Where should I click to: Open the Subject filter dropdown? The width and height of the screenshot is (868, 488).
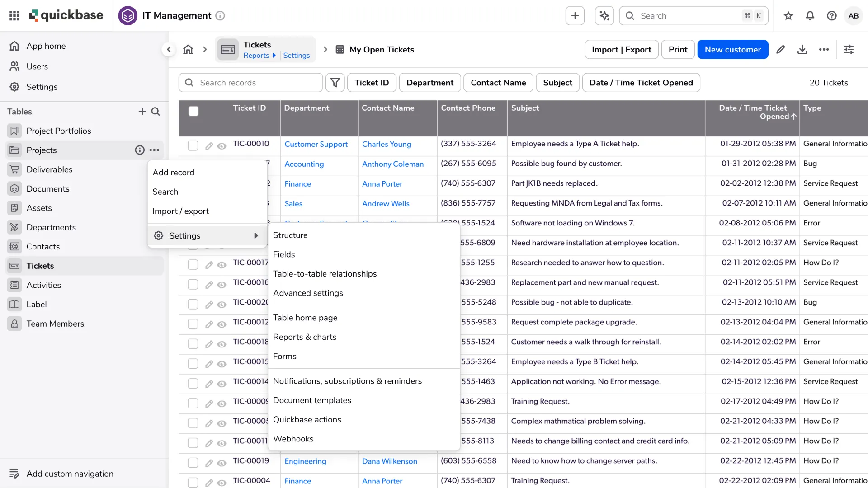[557, 83]
